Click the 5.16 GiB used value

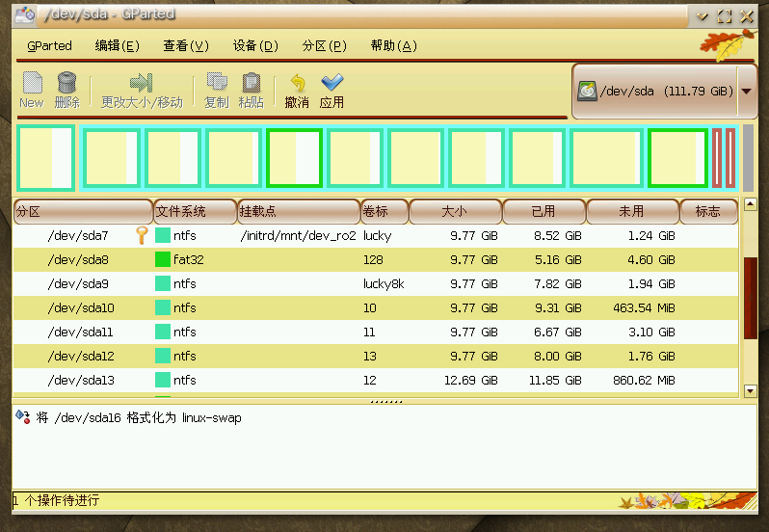558,259
